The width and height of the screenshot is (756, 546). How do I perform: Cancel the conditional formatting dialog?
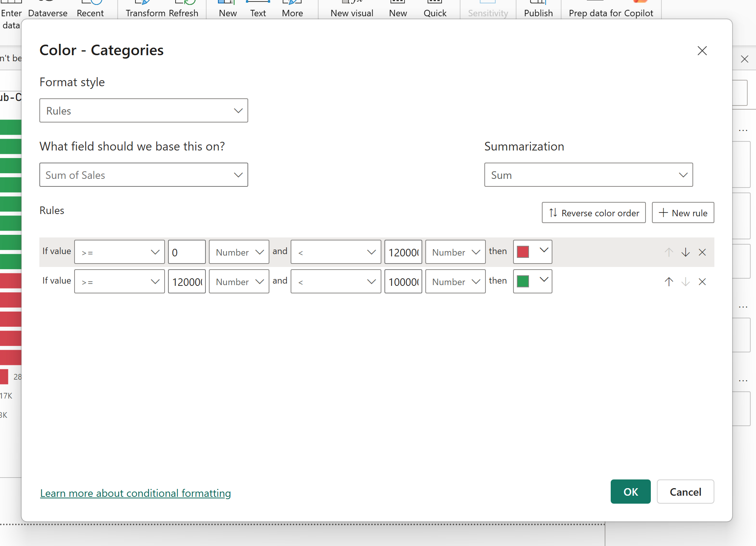click(x=685, y=492)
